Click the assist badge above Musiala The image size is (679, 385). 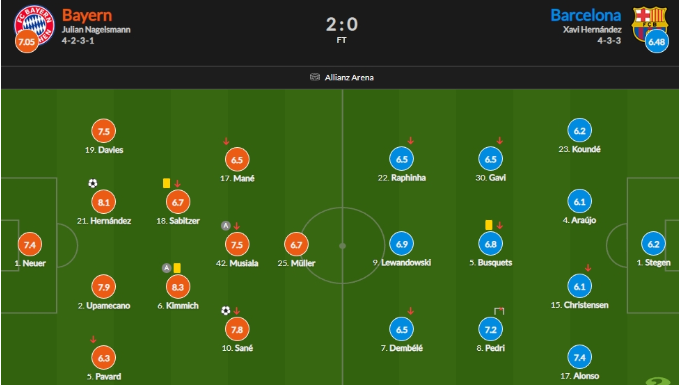click(x=226, y=226)
